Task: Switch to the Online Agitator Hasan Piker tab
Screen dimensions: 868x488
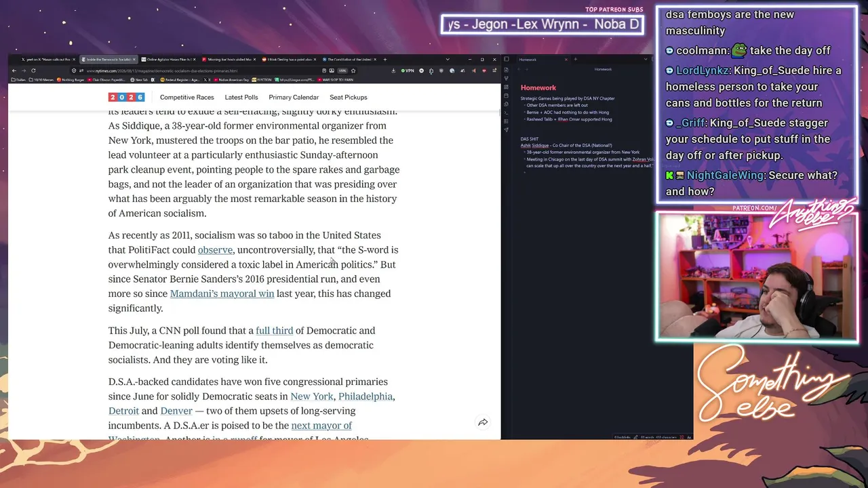Action: [170, 60]
